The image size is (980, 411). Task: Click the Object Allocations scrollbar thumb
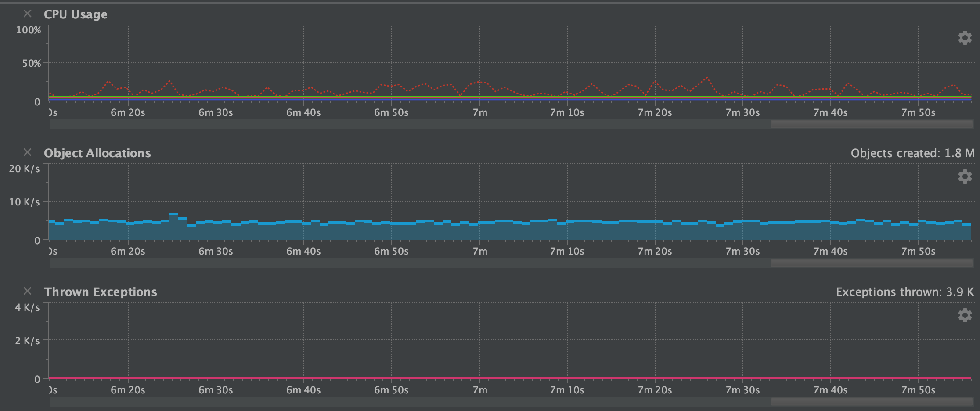click(x=871, y=263)
